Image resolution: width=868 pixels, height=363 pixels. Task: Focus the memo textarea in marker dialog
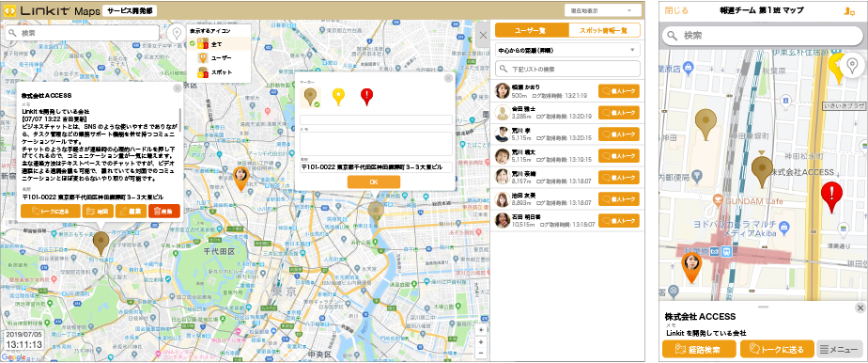click(376, 144)
